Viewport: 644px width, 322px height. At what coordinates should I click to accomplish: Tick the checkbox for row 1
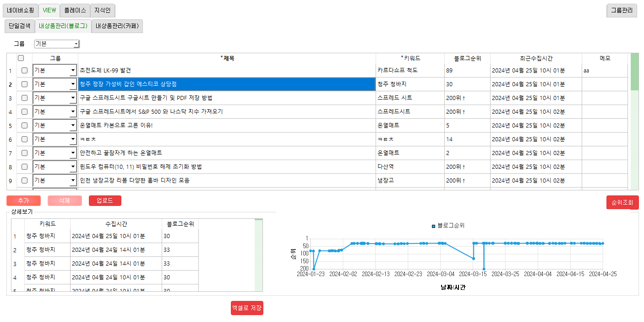[x=24, y=71]
